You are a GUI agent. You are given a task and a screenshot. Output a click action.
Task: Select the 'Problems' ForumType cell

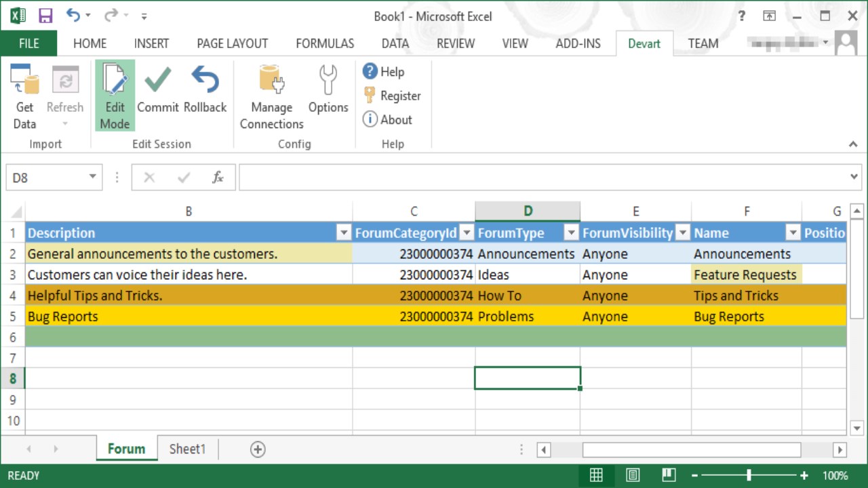528,317
